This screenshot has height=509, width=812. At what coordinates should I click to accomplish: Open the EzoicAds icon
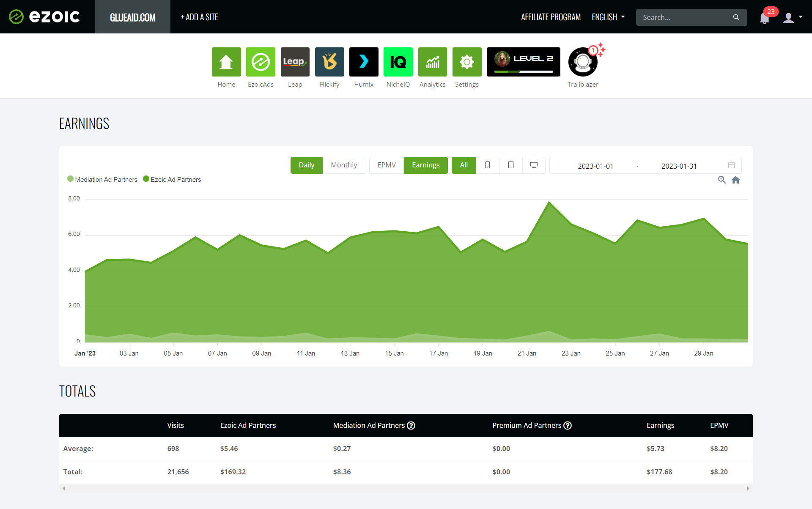(261, 62)
